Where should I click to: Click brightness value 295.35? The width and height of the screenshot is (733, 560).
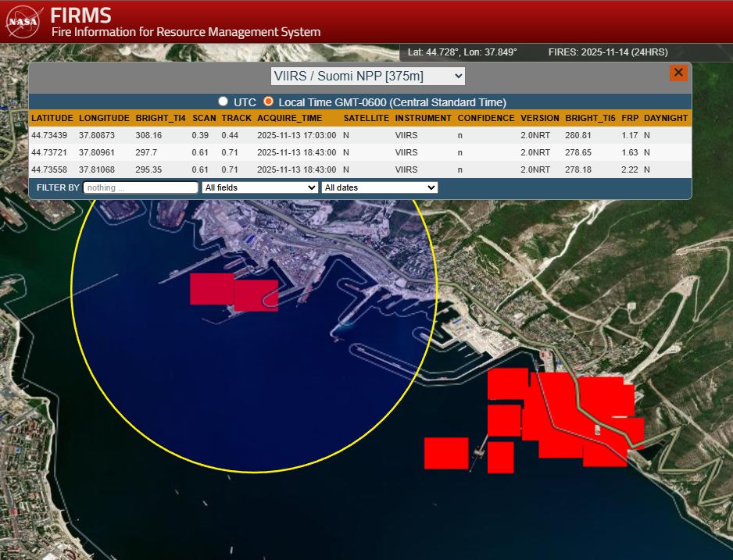[x=148, y=169]
